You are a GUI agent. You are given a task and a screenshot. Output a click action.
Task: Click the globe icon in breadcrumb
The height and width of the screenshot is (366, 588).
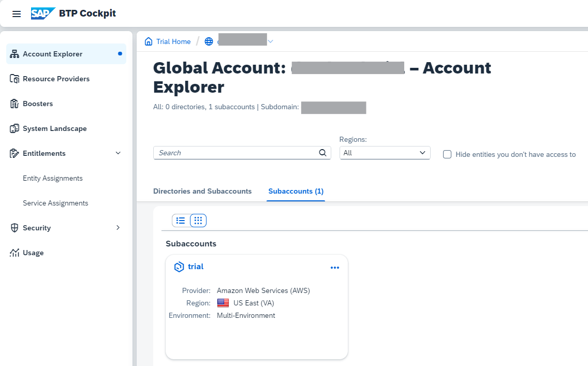(x=209, y=41)
